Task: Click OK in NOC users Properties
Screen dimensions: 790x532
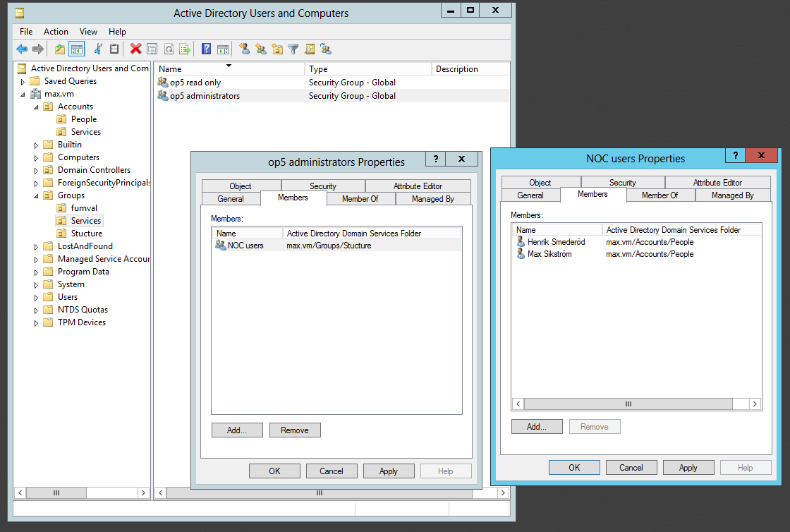Action: click(574, 468)
